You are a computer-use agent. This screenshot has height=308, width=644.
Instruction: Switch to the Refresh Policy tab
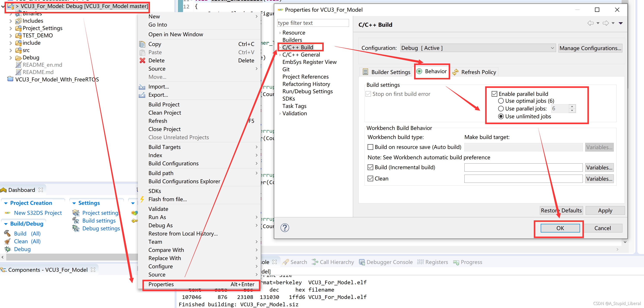coord(475,72)
